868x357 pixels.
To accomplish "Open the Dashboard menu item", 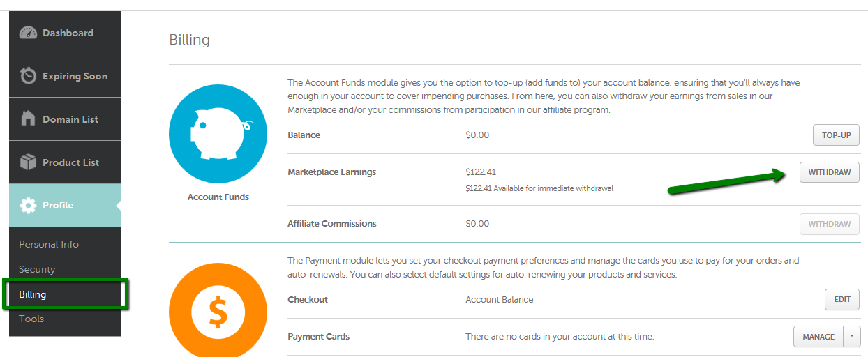I will pyautogui.click(x=68, y=33).
